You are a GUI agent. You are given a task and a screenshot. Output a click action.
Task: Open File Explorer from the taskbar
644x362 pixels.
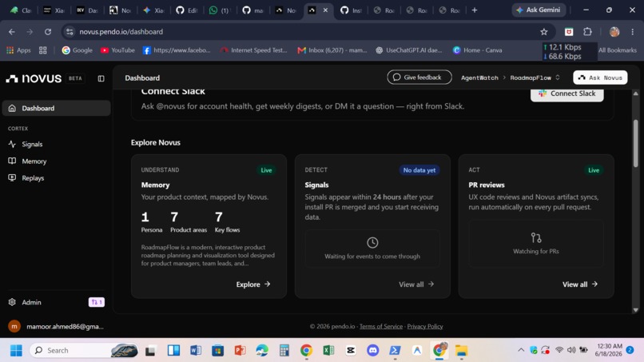point(461,351)
